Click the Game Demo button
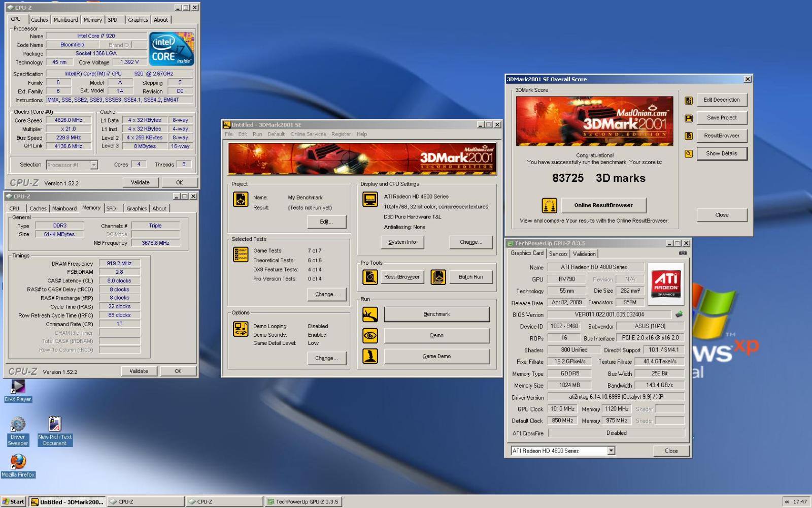 [x=437, y=356]
